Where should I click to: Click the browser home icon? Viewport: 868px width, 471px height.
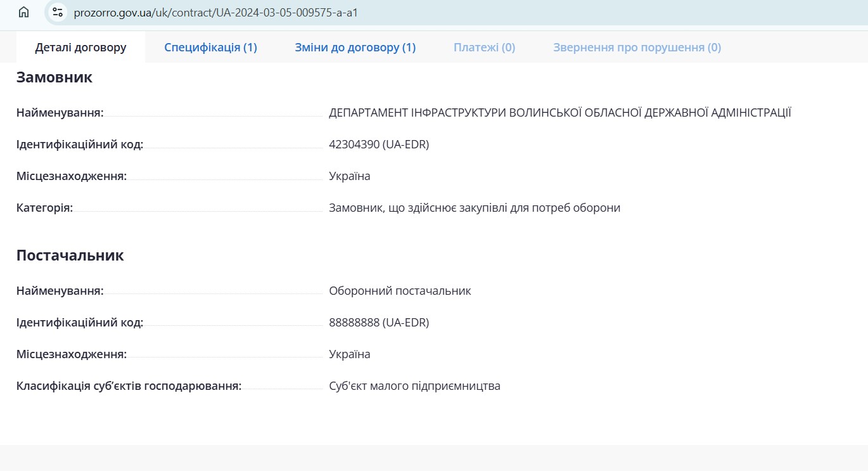click(23, 12)
